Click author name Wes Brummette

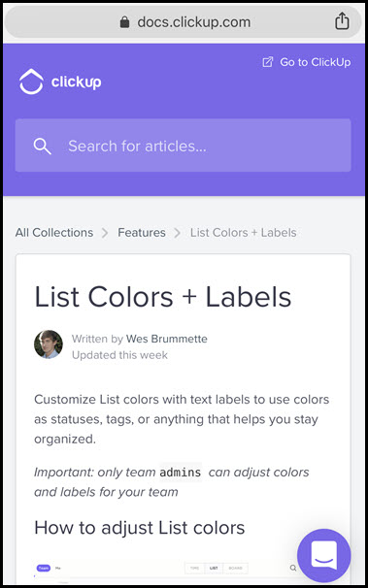tap(167, 339)
